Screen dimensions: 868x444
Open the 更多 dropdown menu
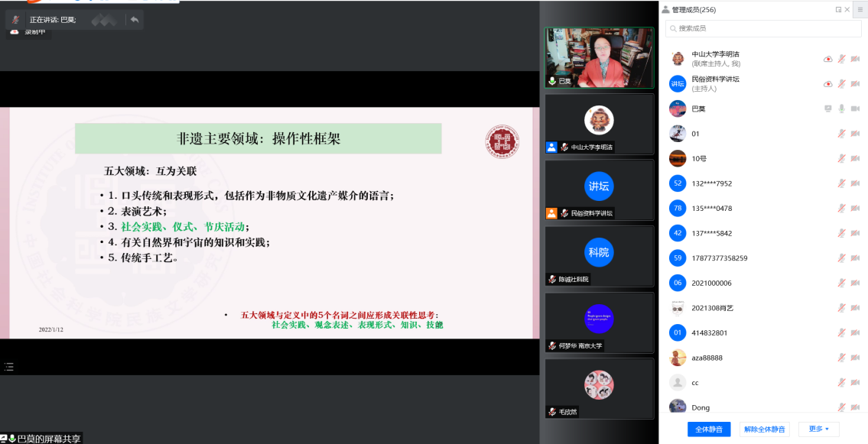click(x=819, y=429)
